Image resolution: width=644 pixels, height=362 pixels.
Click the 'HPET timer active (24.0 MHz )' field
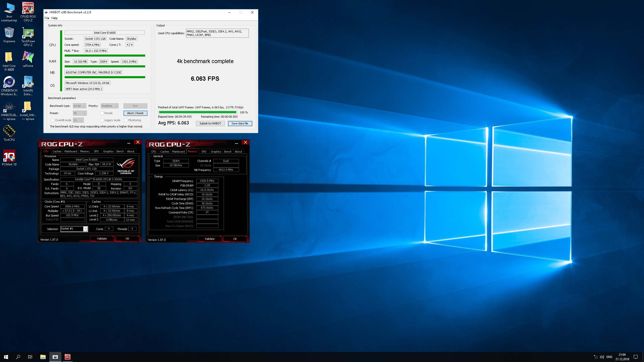tap(84, 89)
